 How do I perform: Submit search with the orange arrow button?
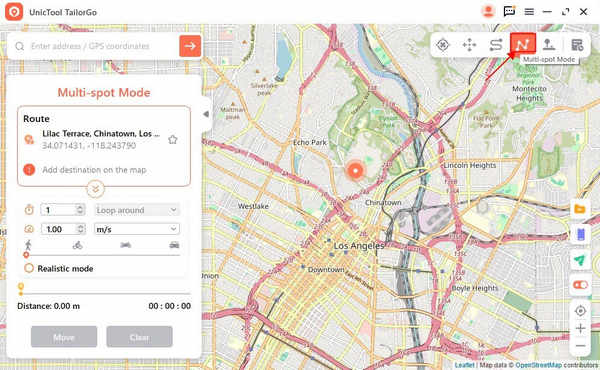point(190,46)
